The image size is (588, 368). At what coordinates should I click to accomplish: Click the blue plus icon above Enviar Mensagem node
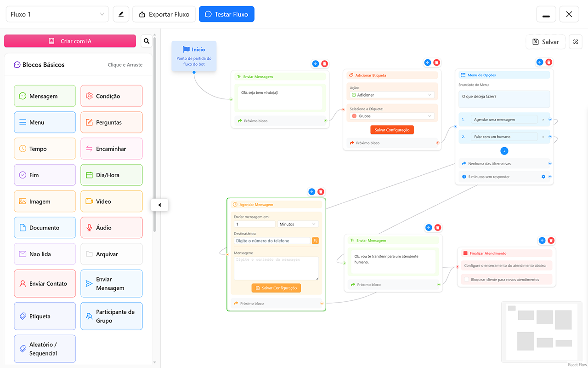pyautogui.click(x=315, y=63)
